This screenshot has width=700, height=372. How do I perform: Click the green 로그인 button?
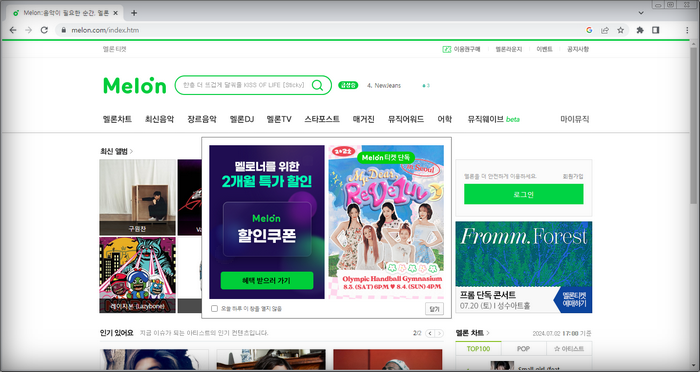pos(524,194)
